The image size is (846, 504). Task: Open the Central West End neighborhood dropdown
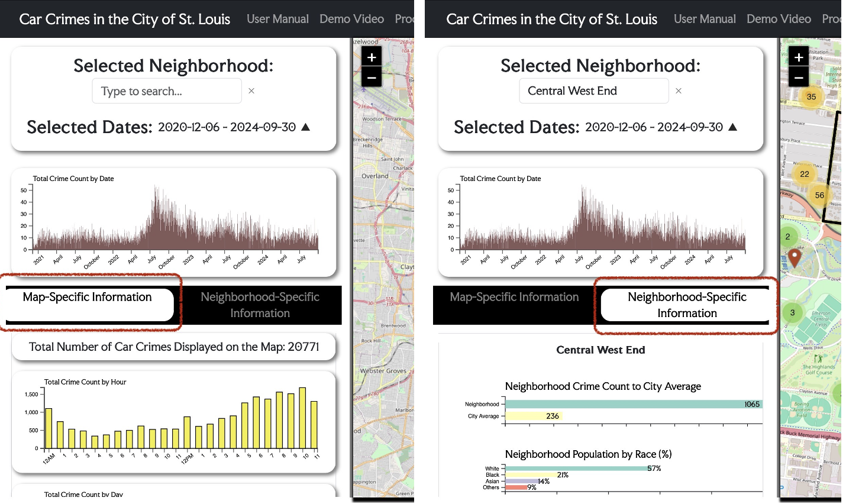[x=593, y=91]
